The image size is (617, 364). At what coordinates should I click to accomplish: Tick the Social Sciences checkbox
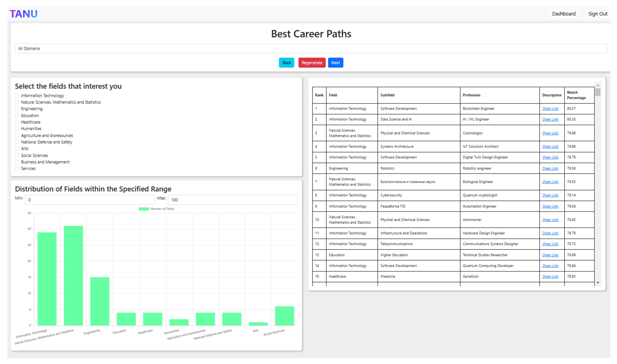[x=17, y=155]
